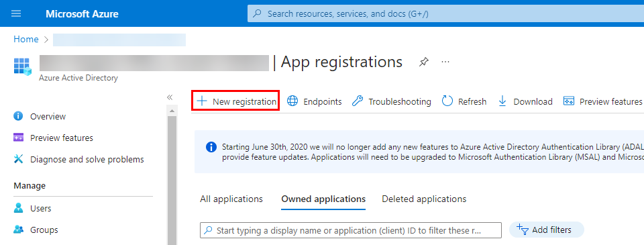Click the purple Preview features sidebar icon

pyautogui.click(x=19, y=138)
